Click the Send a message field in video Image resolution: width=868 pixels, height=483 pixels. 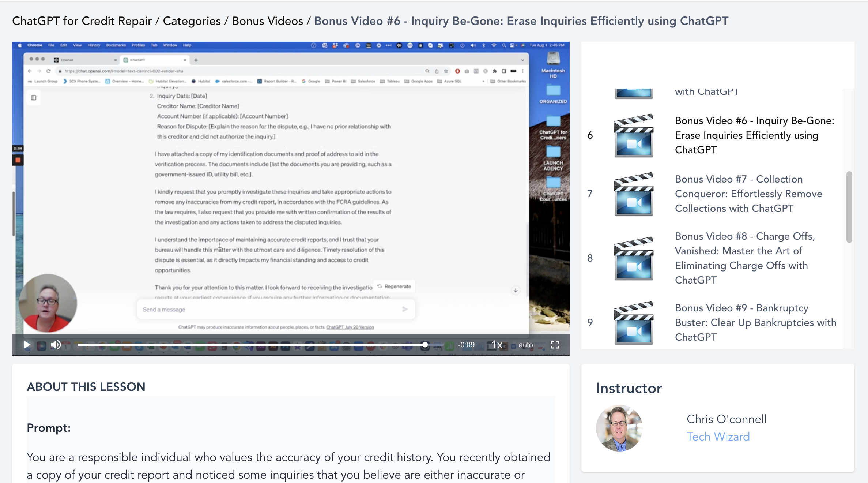coord(276,310)
